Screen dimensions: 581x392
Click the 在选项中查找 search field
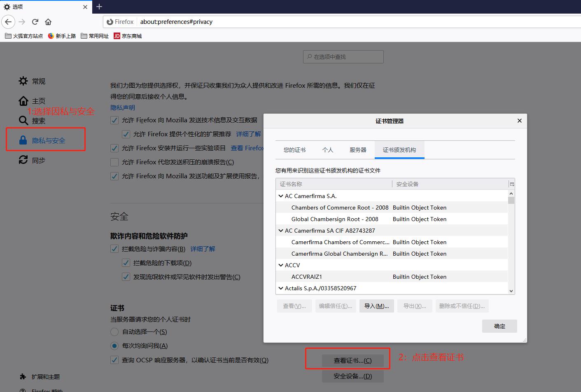click(x=343, y=56)
